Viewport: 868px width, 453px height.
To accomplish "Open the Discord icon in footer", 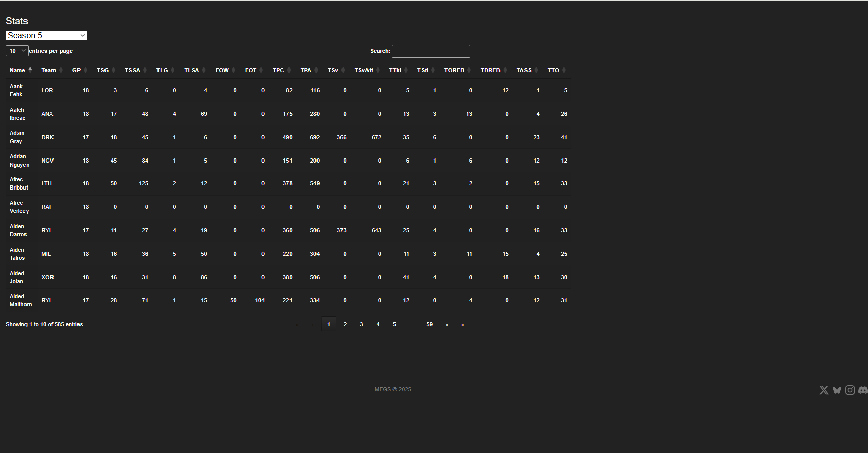I will pyautogui.click(x=862, y=390).
